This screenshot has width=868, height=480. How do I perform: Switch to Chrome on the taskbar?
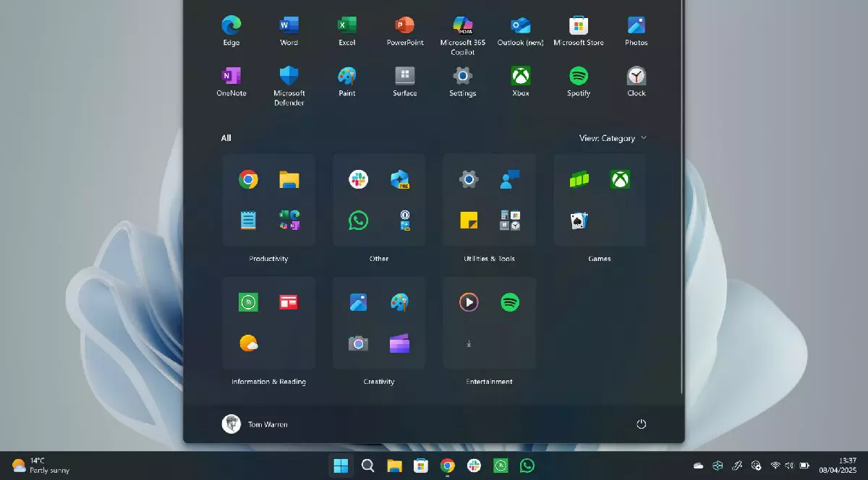pos(448,466)
